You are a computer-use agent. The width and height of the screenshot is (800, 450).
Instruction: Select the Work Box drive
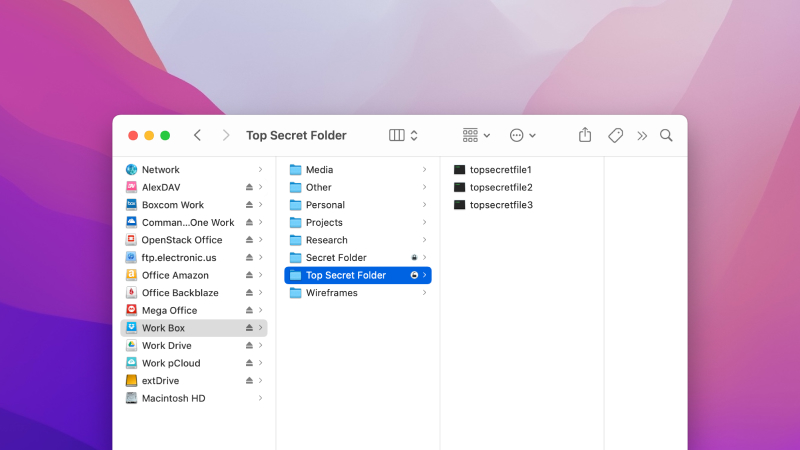tap(194, 328)
